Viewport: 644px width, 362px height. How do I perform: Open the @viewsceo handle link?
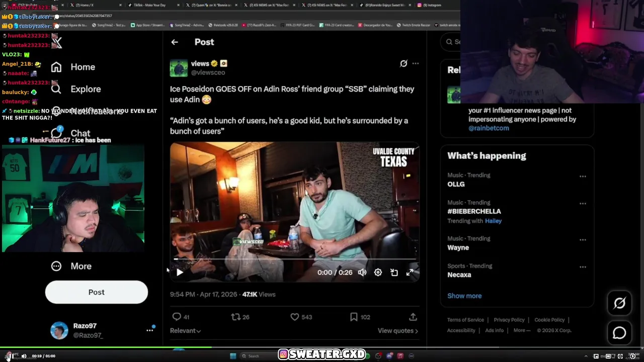pyautogui.click(x=208, y=73)
